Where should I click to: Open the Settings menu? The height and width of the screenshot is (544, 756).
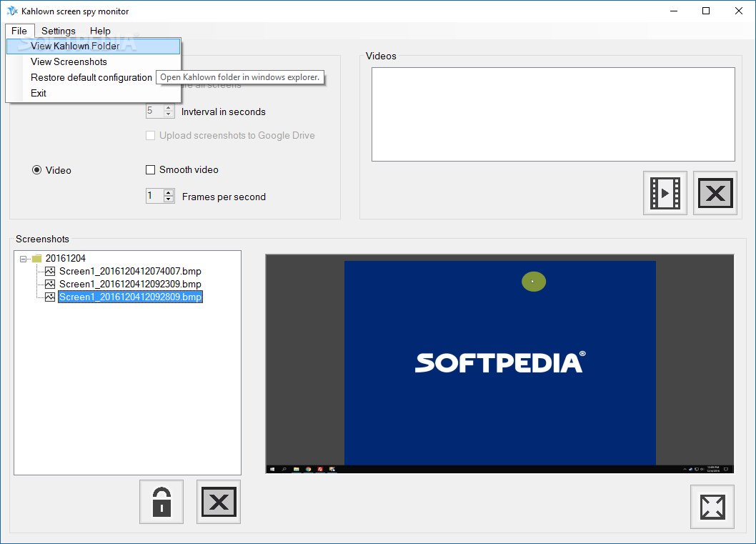pos(59,31)
